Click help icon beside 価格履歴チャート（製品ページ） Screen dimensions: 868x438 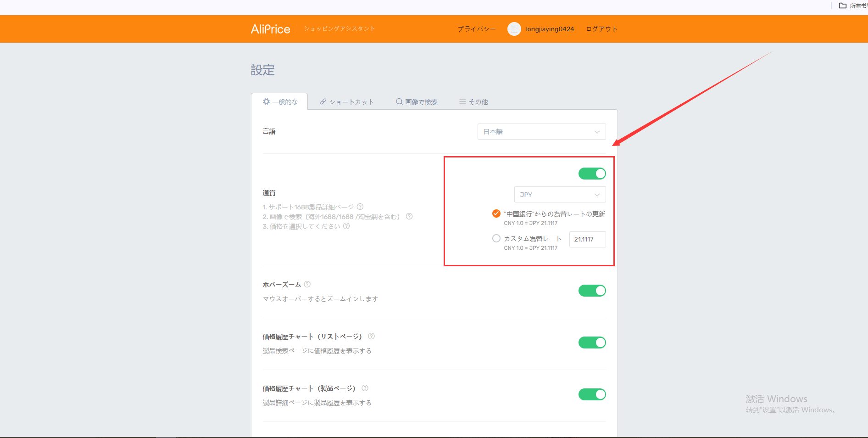[365, 388]
